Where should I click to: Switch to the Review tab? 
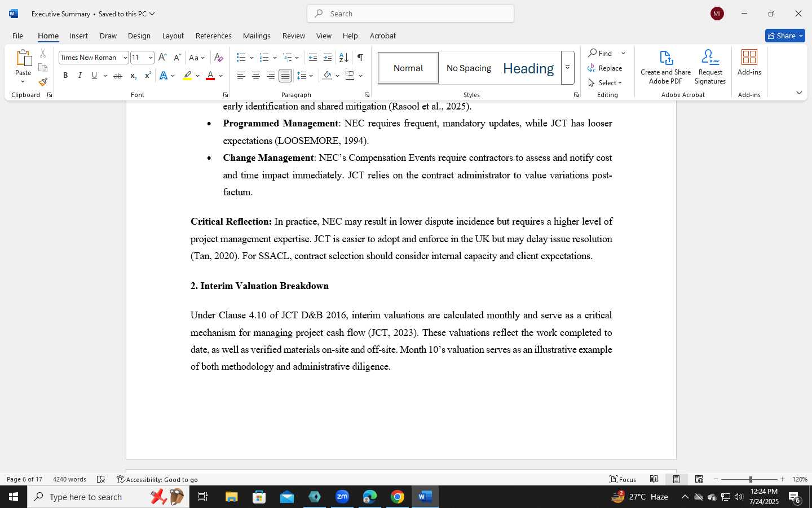coord(294,36)
